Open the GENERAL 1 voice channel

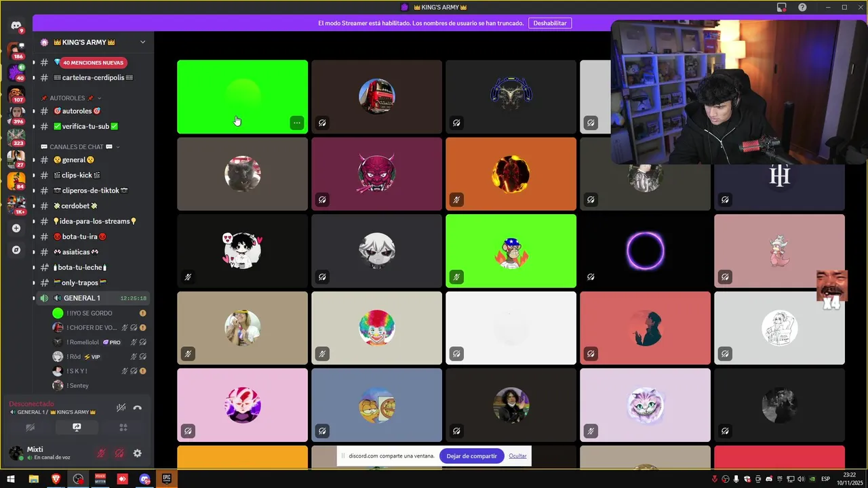(x=93, y=298)
